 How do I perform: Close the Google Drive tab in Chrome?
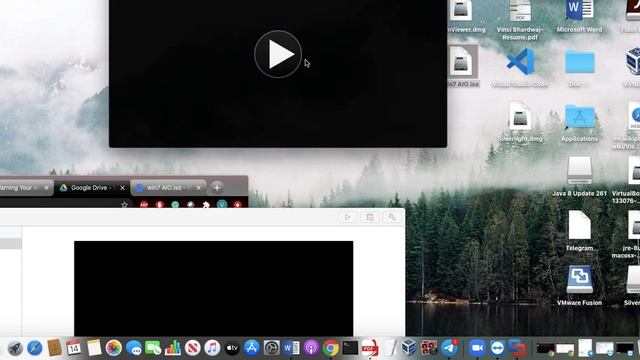point(122,188)
